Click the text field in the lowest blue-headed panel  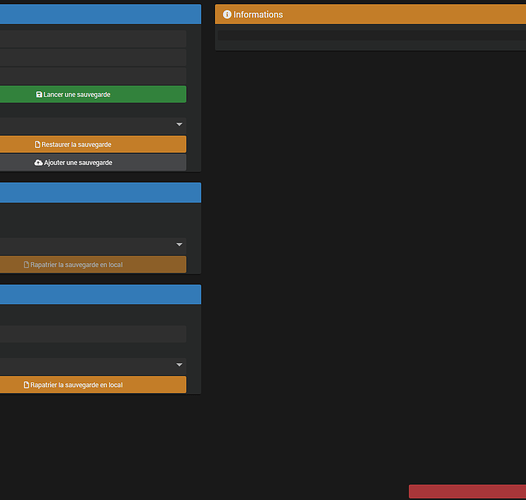click(x=93, y=334)
